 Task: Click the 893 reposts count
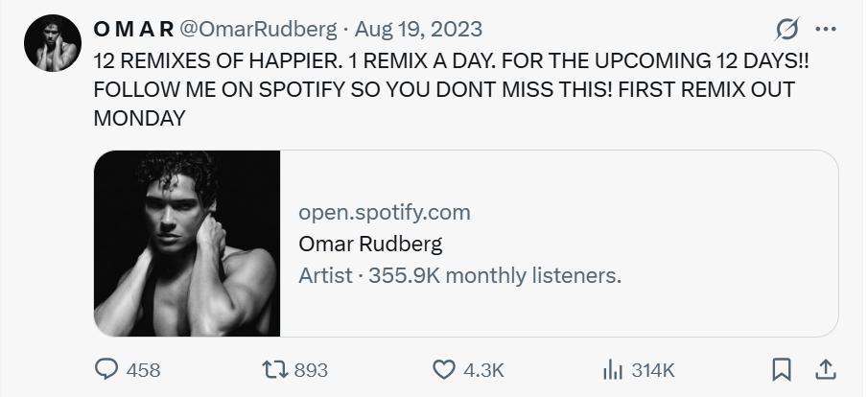click(311, 370)
